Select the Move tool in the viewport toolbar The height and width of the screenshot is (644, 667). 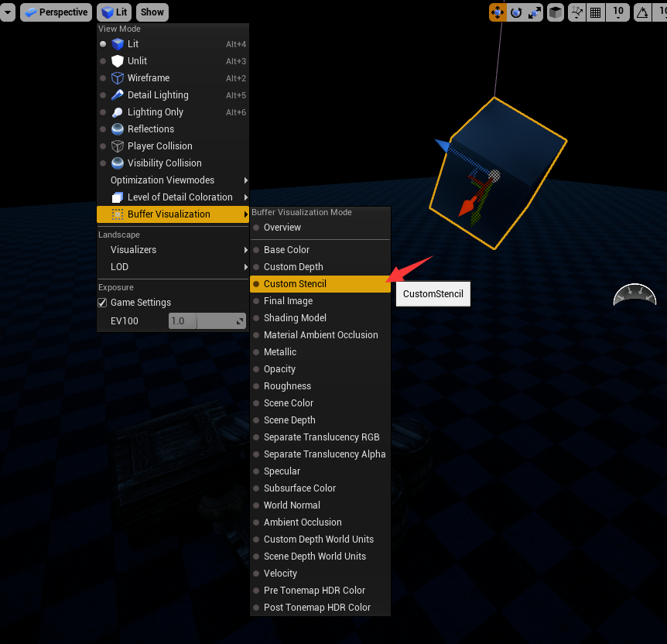pos(498,12)
